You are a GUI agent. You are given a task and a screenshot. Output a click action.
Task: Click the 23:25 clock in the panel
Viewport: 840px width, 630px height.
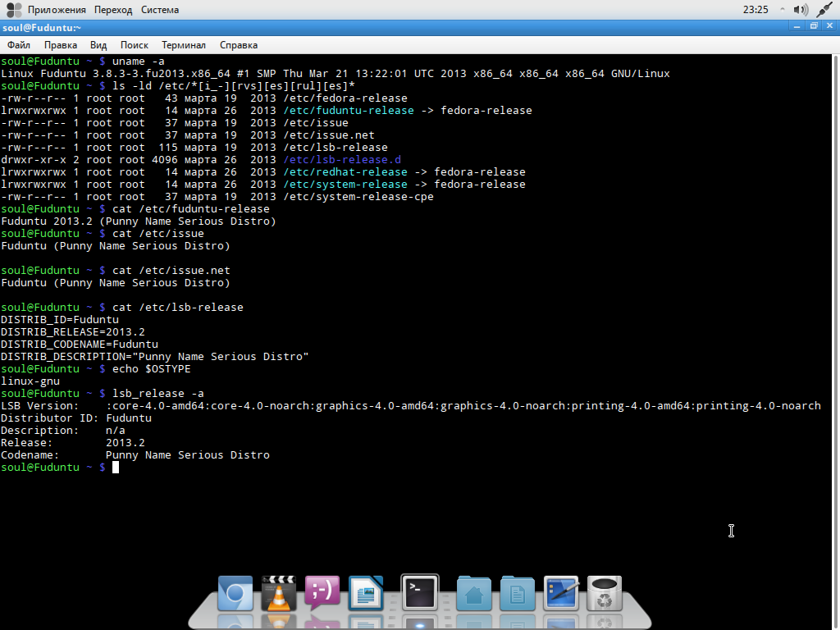click(x=756, y=10)
